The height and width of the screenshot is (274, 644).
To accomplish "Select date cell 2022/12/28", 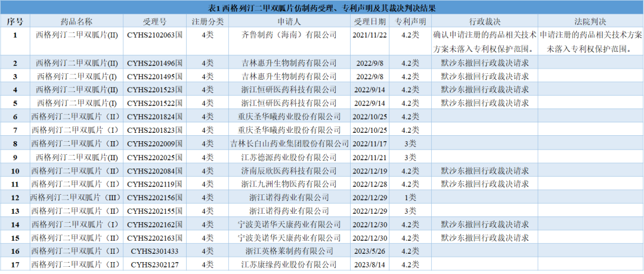I will [370, 184].
